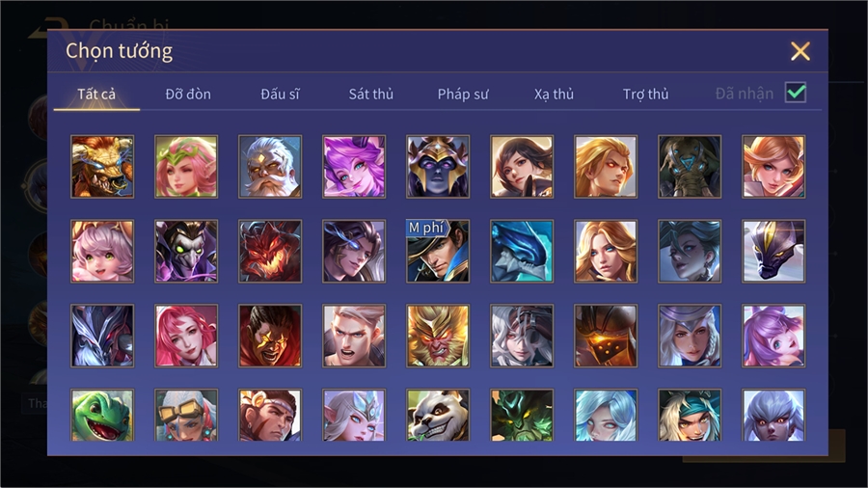
Task: Show heroes under "Sát thủ" tab
Action: (x=371, y=95)
